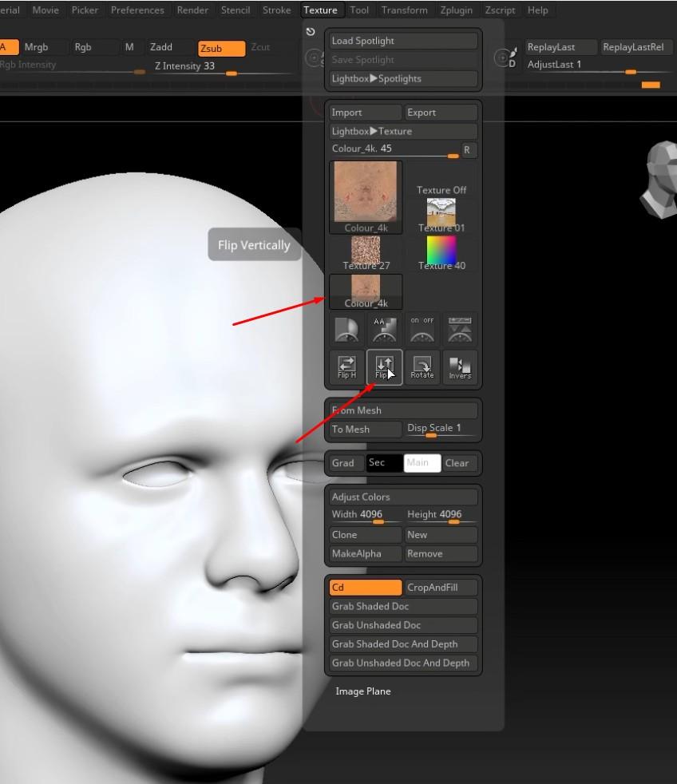Click the Grad button
Viewport: 677px width, 784px height.
[x=346, y=463]
